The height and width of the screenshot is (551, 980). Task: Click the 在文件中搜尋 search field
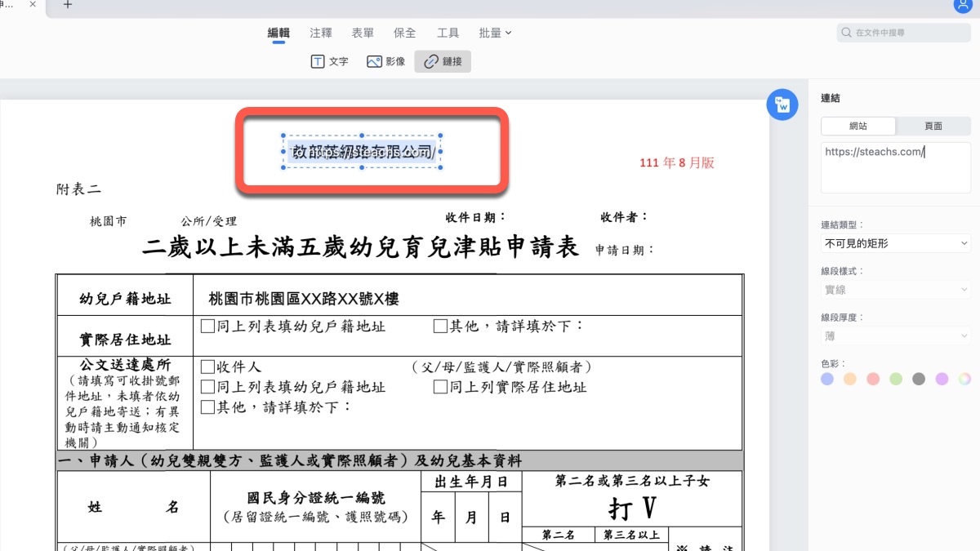pyautogui.click(x=904, y=33)
